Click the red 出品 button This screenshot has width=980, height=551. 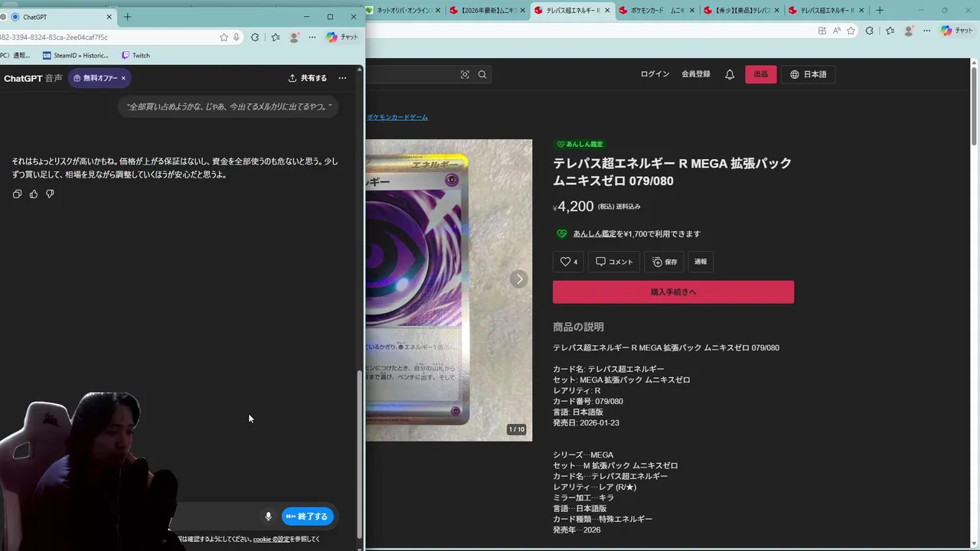coord(760,74)
